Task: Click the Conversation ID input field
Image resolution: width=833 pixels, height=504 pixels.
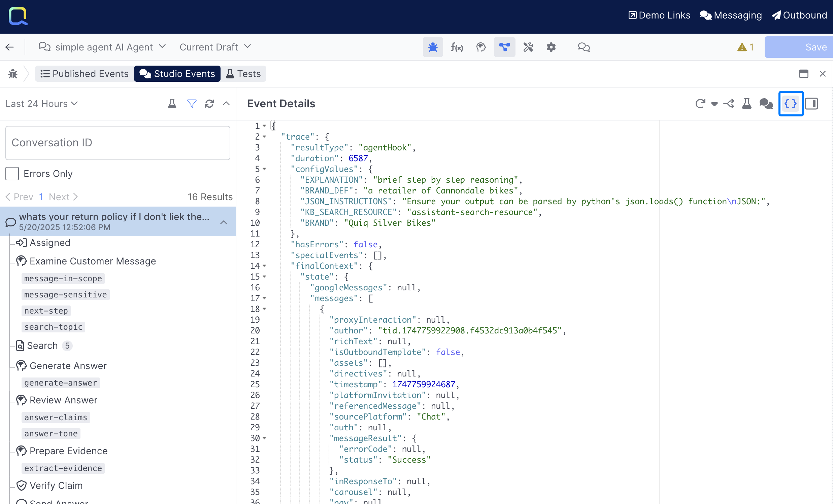Action: 118,143
